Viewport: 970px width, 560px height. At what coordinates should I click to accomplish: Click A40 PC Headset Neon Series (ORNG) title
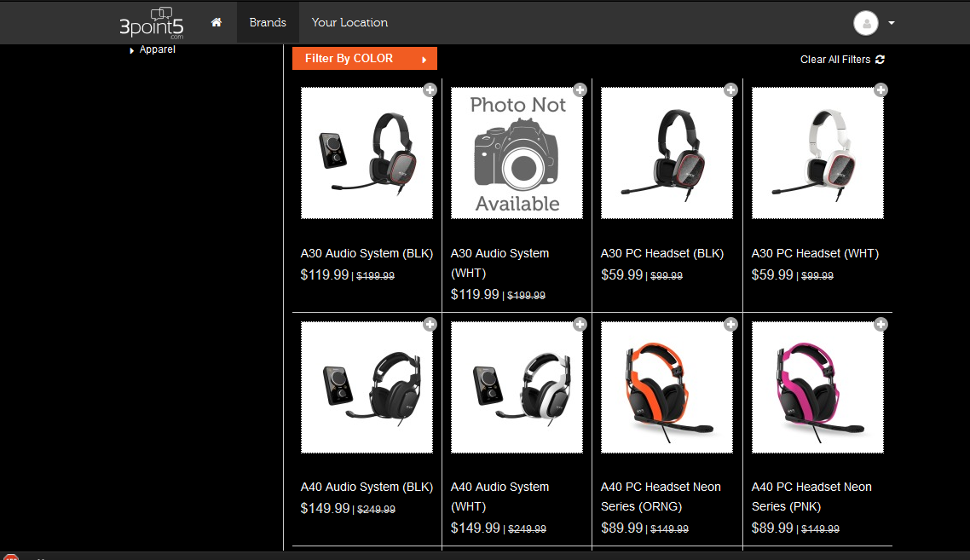[x=661, y=497]
